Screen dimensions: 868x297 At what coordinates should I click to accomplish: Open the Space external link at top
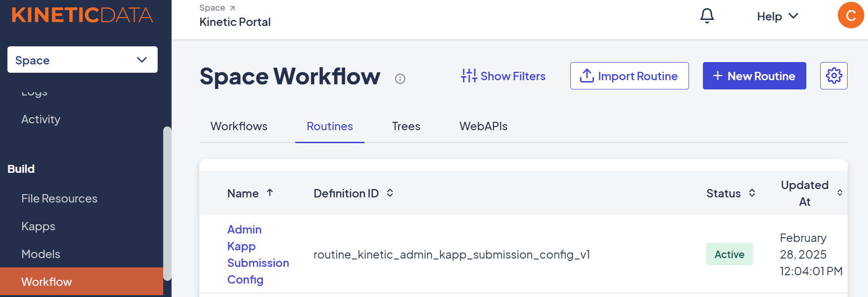point(217,8)
